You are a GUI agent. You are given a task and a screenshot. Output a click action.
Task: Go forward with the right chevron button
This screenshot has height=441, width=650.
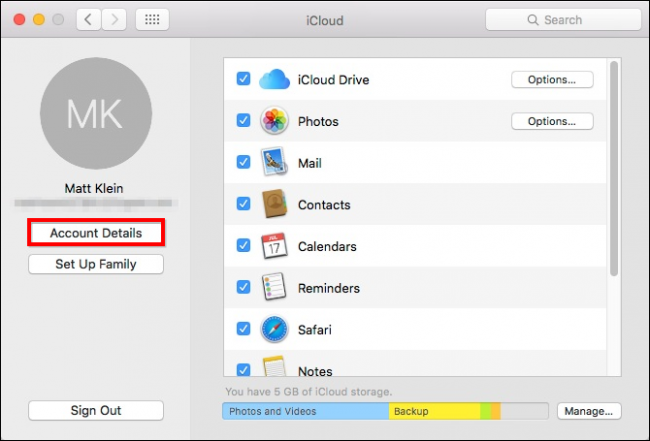tap(114, 19)
